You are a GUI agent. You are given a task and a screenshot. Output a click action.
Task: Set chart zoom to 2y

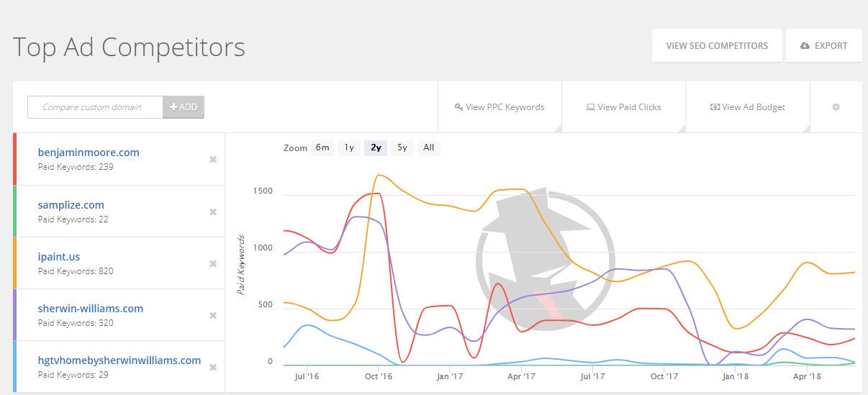[376, 148]
